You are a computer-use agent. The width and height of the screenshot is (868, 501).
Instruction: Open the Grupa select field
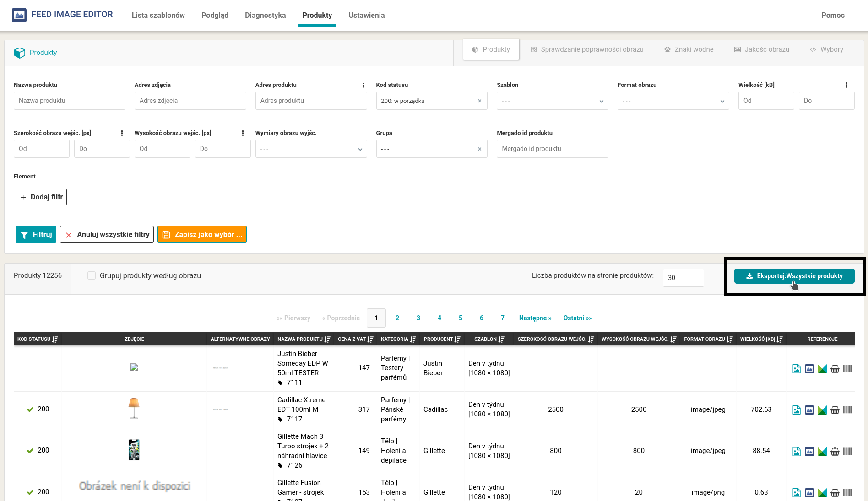click(432, 149)
